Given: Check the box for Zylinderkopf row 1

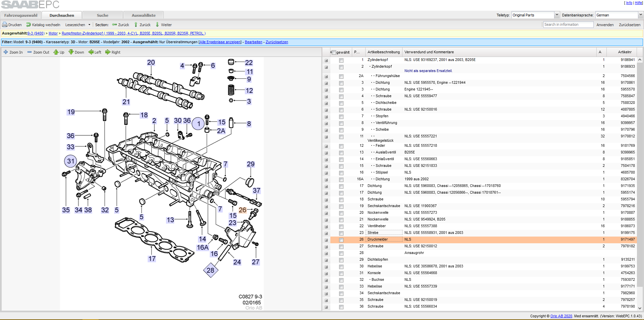Looking at the screenshot, I should click(x=341, y=60).
